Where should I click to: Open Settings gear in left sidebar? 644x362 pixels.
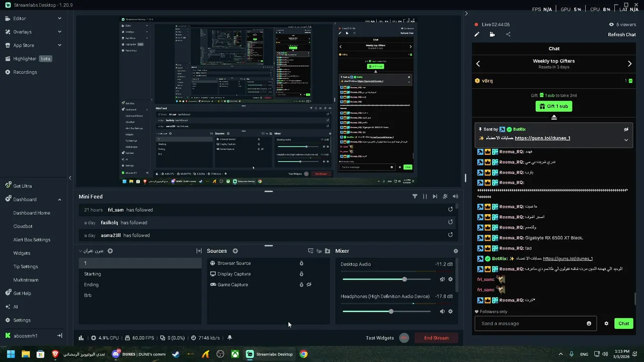[x=18, y=320]
